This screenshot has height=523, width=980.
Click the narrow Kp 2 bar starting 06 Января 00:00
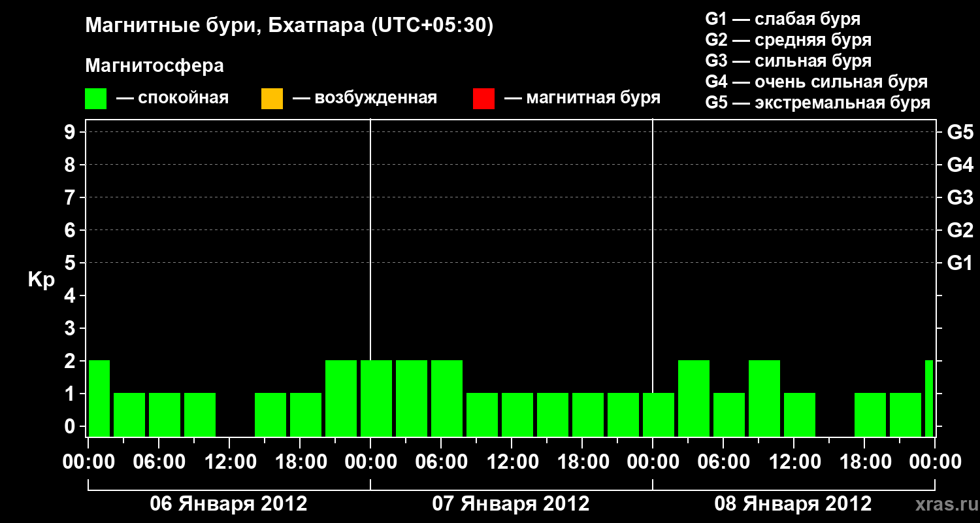click(99, 398)
